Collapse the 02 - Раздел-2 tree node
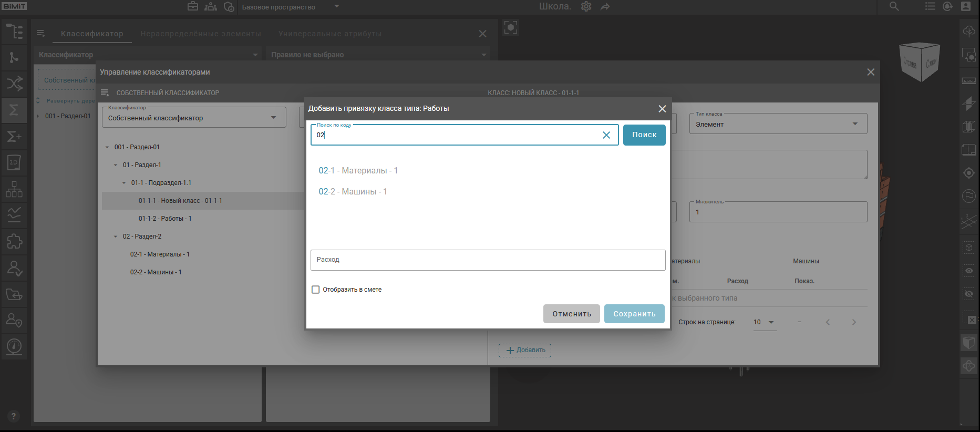980x432 pixels. tap(116, 236)
